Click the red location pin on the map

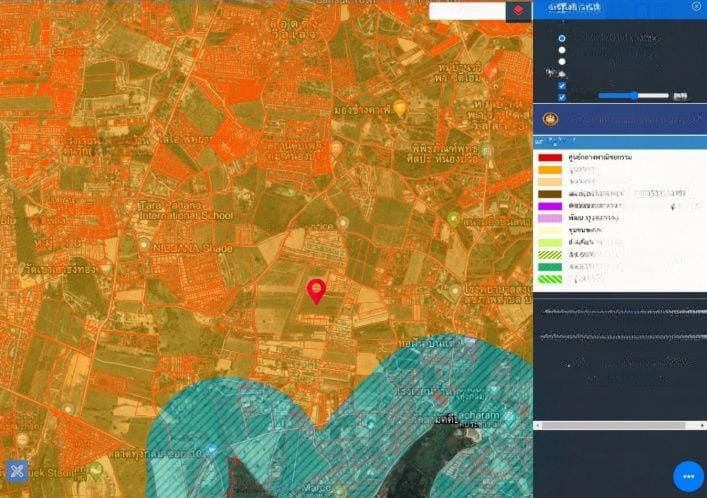point(316,290)
